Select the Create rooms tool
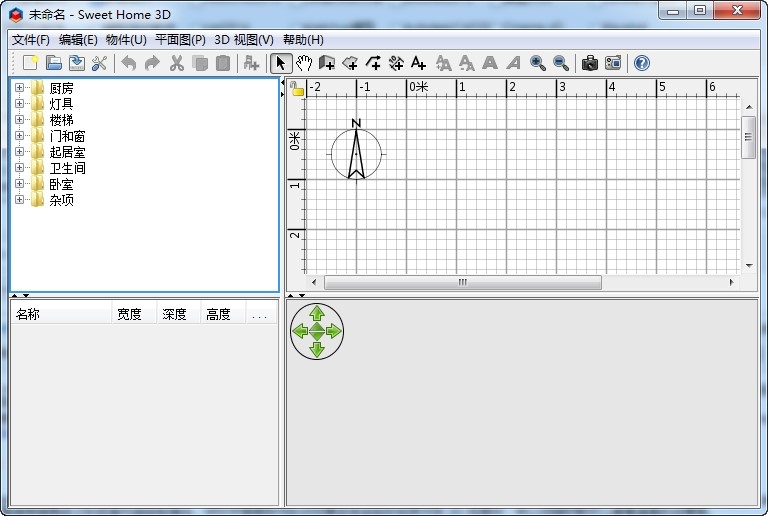The width and height of the screenshot is (768, 516). coord(350,63)
